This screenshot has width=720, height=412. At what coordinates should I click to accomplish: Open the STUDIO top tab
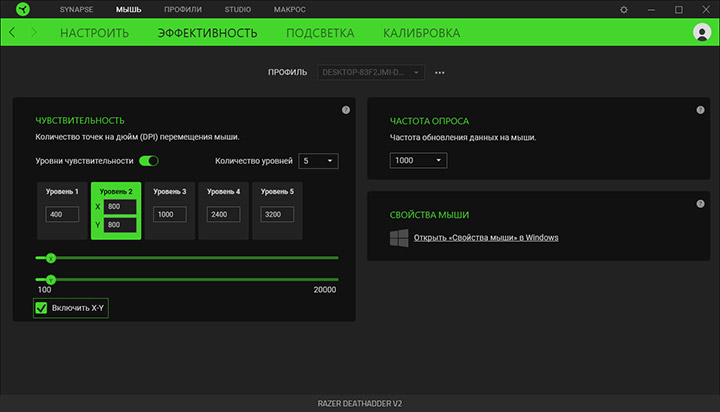237,9
